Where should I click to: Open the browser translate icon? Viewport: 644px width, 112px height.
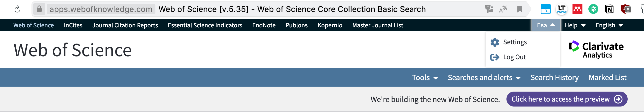[x=503, y=9]
